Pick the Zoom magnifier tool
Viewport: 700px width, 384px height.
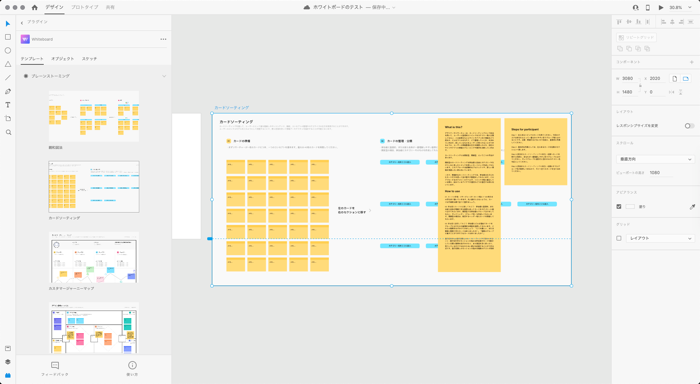8,132
